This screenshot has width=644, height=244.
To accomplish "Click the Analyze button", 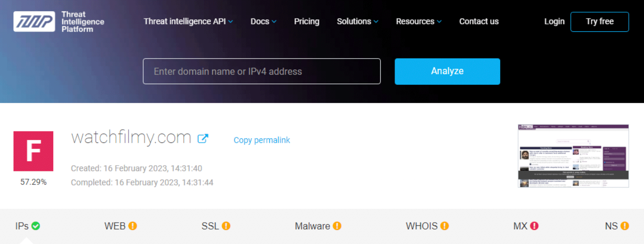I will (447, 71).
